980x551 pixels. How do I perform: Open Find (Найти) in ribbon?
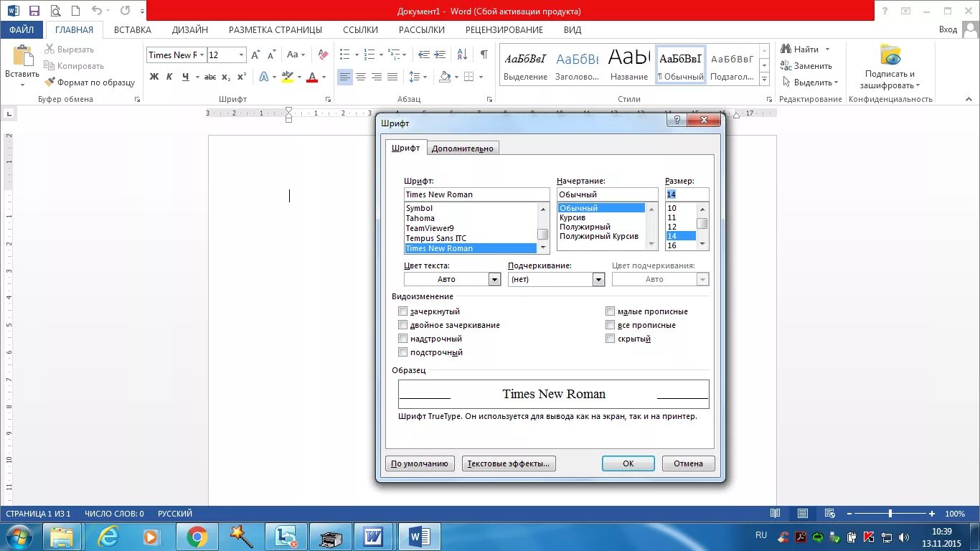pos(801,50)
